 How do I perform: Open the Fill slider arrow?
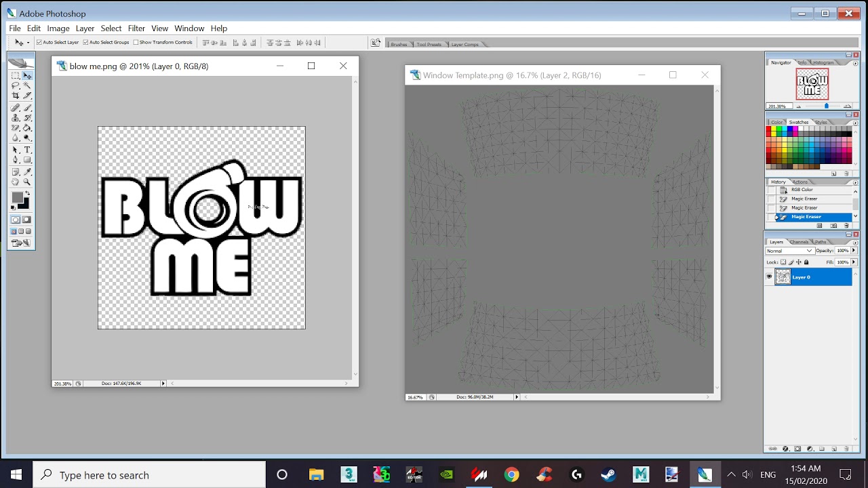point(854,262)
